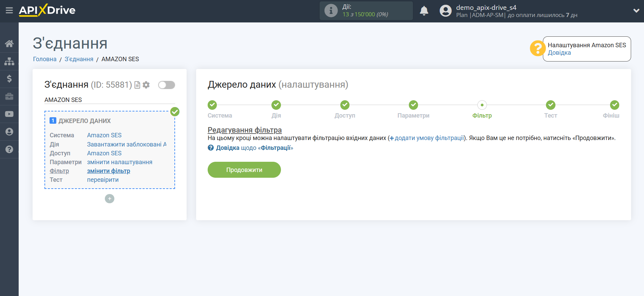Screen dimensions: 644x296
Task: Expand the user account dropdown chevron
Action: tap(636, 11)
